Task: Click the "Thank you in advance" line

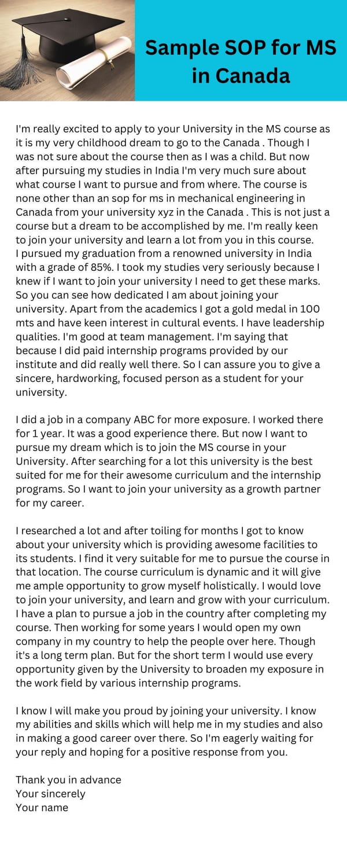Action: pyautogui.click(x=68, y=780)
